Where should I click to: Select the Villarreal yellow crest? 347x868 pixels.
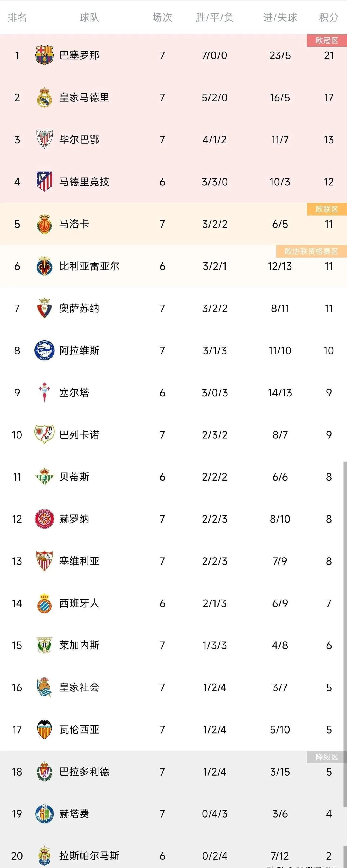pos(44,266)
